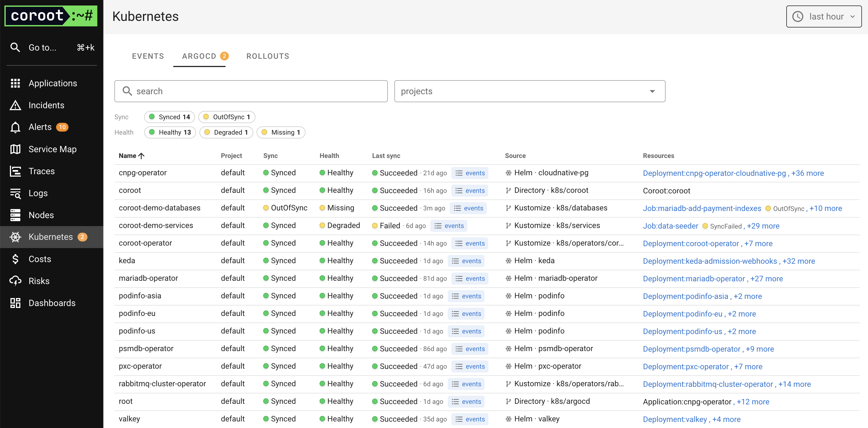Open events for mariadb-operator
Image resolution: width=868 pixels, height=428 pixels.
[x=470, y=279]
